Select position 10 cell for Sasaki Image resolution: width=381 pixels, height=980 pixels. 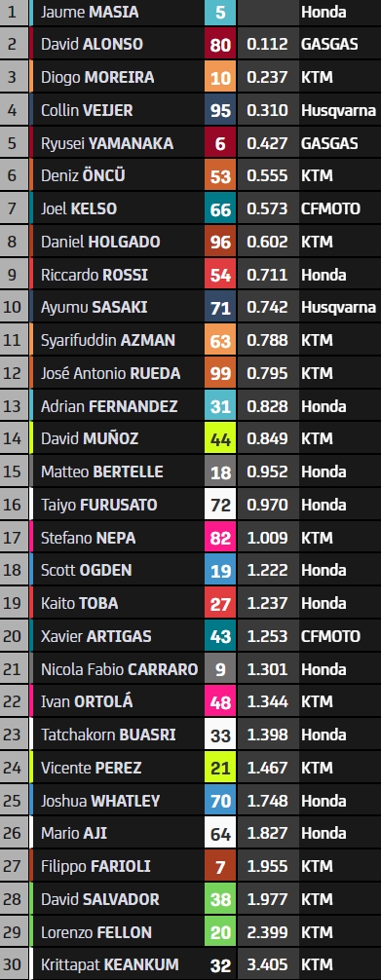pos(14,308)
